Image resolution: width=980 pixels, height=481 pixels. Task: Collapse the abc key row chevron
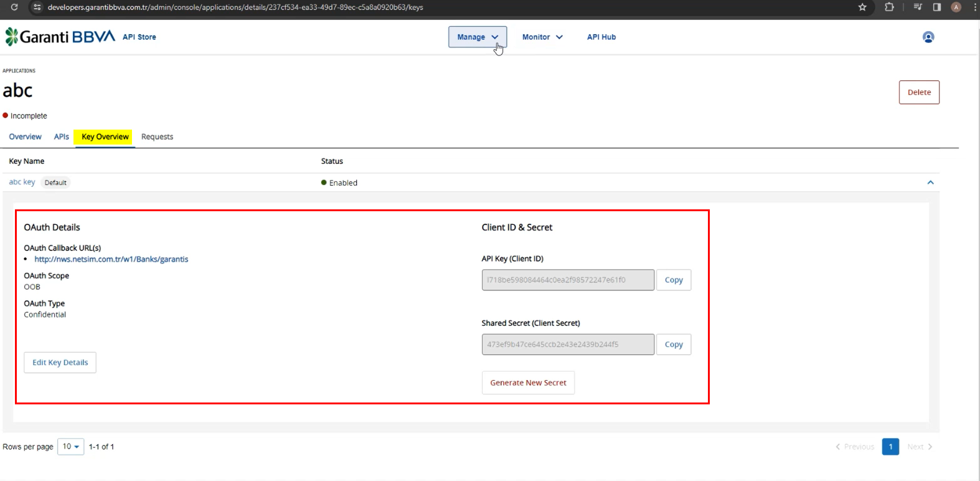click(x=930, y=183)
